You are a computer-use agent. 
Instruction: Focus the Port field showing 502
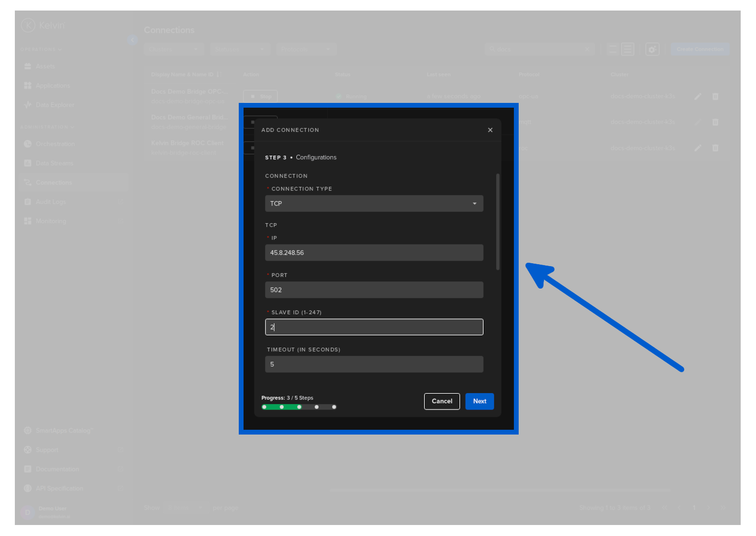[374, 290]
